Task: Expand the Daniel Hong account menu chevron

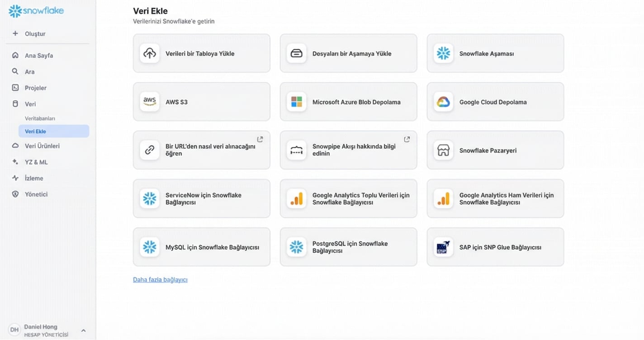Action: pos(83,331)
